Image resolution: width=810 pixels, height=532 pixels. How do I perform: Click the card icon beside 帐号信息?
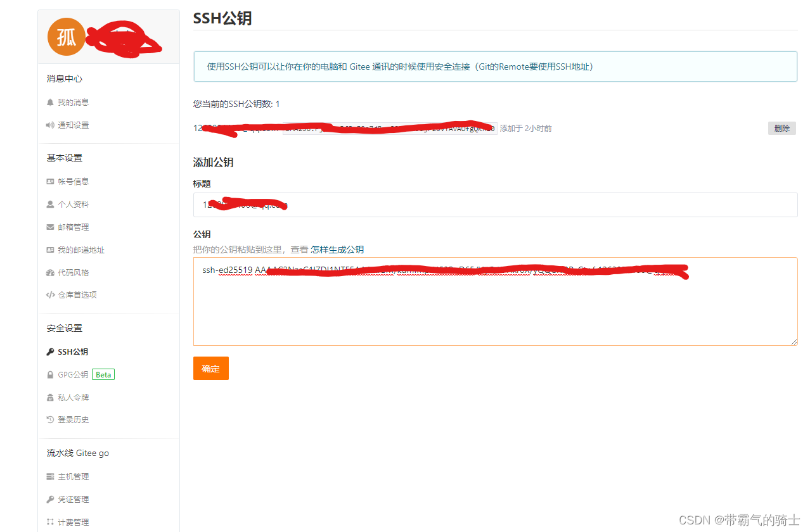(50, 181)
